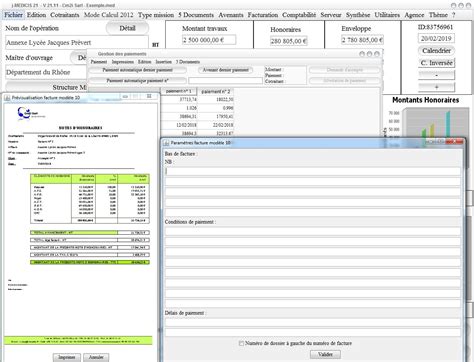Click the Détail button next to Nom de l'opération
Image resolution: width=474 pixels, height=362 pixels.
pyautogui.click(x=127, y=28)
